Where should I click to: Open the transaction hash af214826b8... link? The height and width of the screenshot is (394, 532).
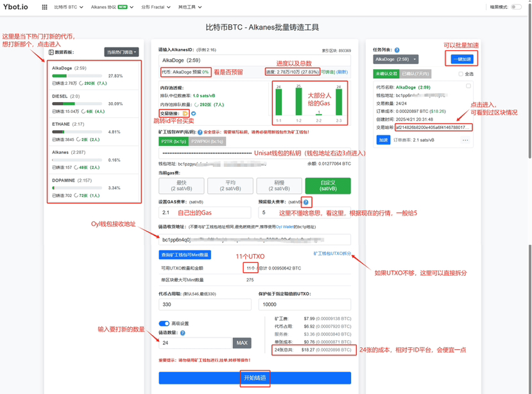(433, 128)
